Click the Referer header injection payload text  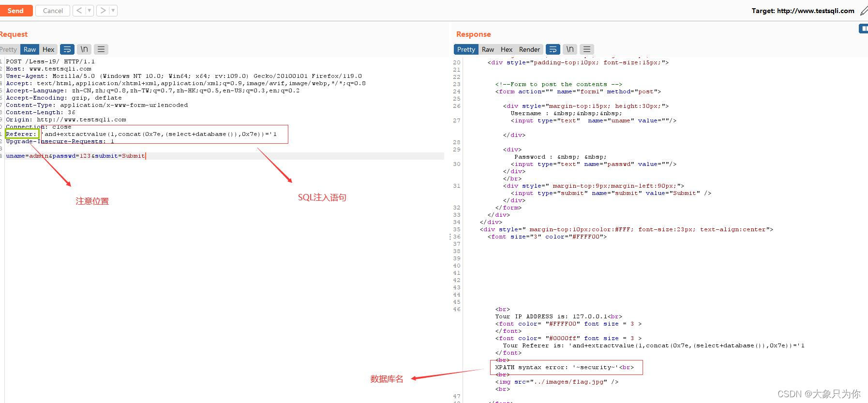(159, 134)
